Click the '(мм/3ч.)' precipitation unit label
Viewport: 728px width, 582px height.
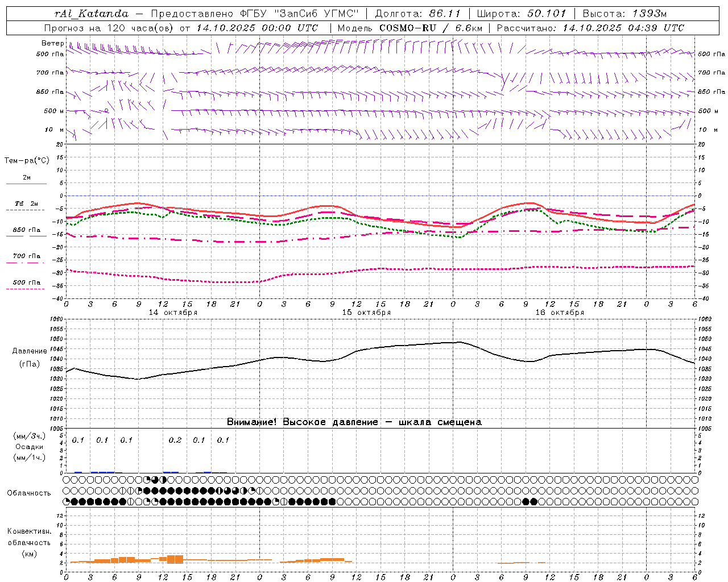[x=30, y=436]
